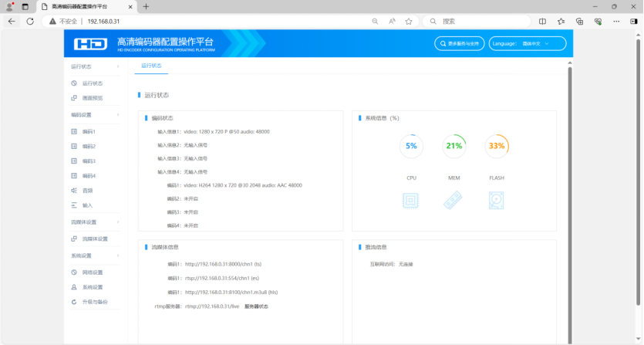Click the http://192.168.0.31:8000/chn1 (ts) address

[223, 264]
